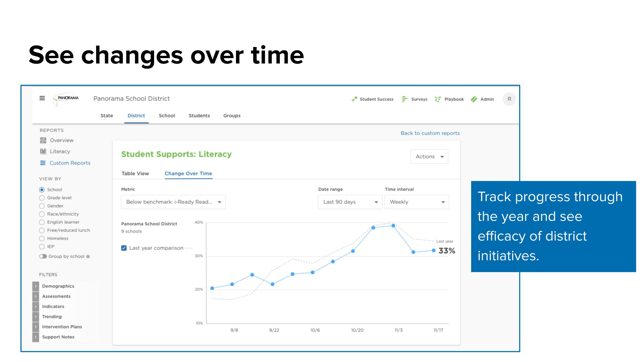This screenshot has width=644, height=362.
Task: Click the Literacy books icon
Action: 43,151
